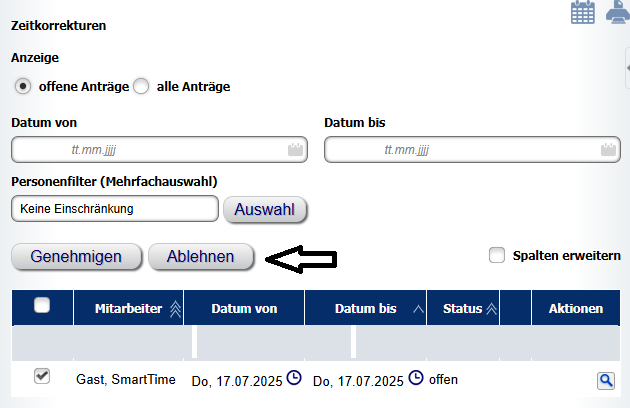Screen dimensions: 630x408
Task: Enable the Spalten erweitern checkbox
Action: 497,255
